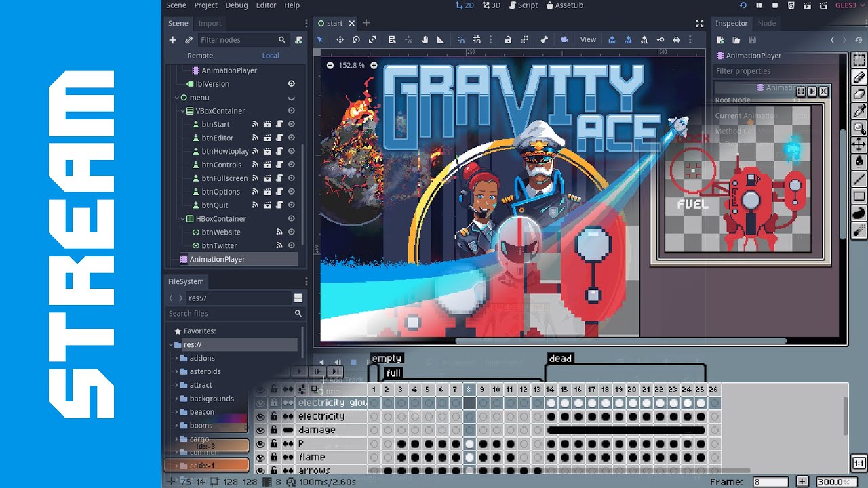Switch to the Import tab
Viewport: 868px width, 488px height.
[x=210, y=23]
